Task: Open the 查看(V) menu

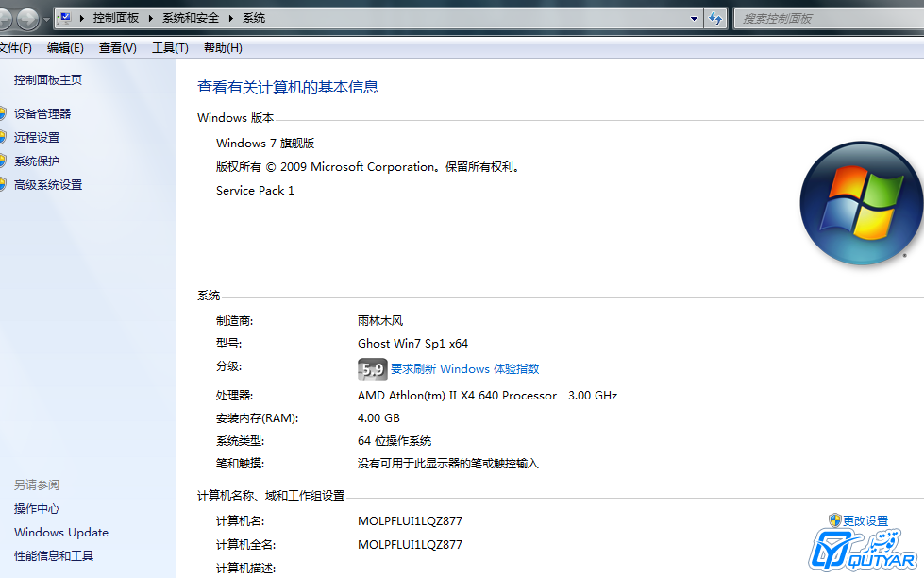Action: tap(118, 48)
